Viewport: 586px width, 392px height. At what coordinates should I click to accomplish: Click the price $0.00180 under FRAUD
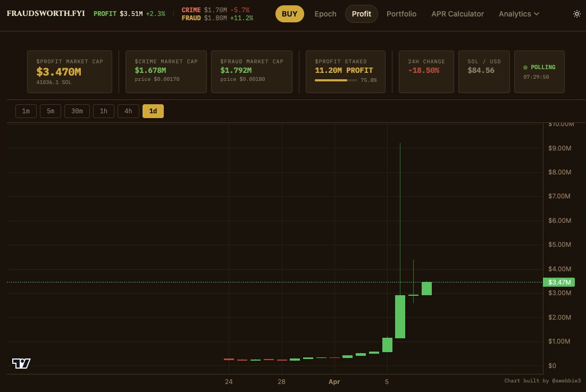click(242, 79)
